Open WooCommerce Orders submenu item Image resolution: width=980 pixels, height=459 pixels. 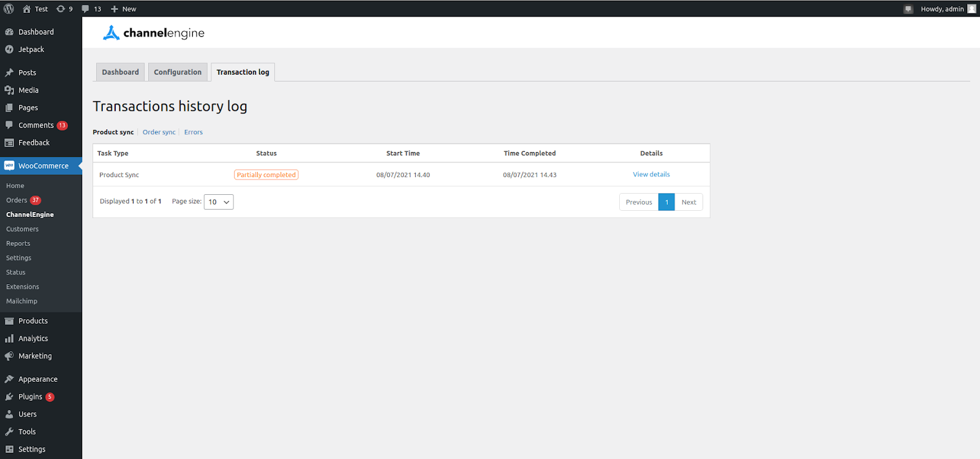pyautogui.click(x=17, y=200)
